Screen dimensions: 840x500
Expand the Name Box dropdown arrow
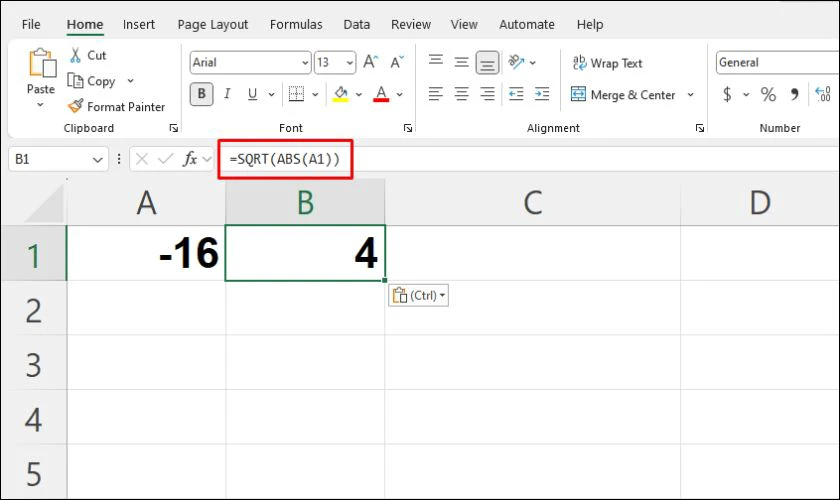pyautogui.click(x=97, y=160)
